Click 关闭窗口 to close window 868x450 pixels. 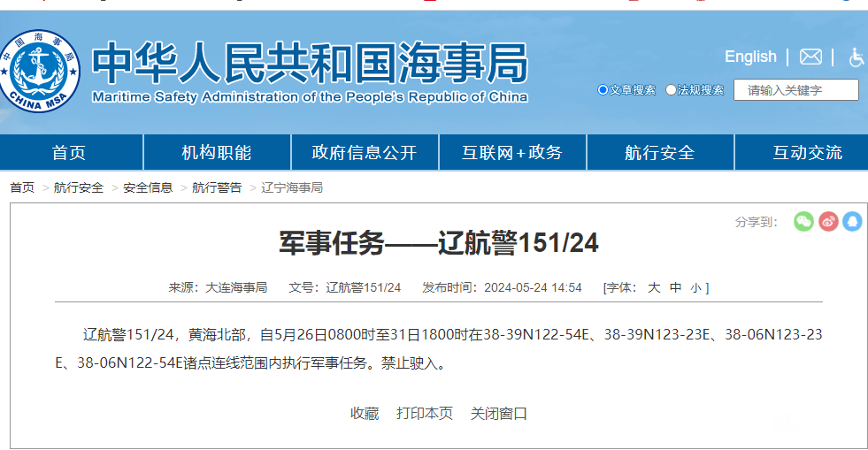(498, 414)
